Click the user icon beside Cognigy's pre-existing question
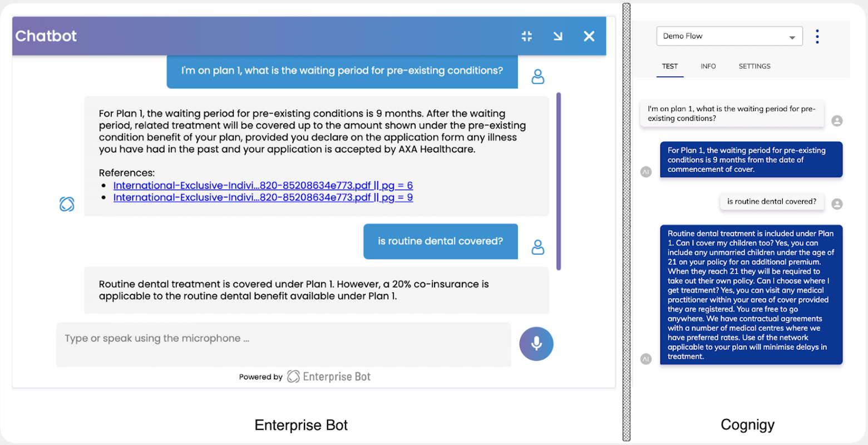The height and width of the screenshot is (445, 868). [x=837, y=121]
